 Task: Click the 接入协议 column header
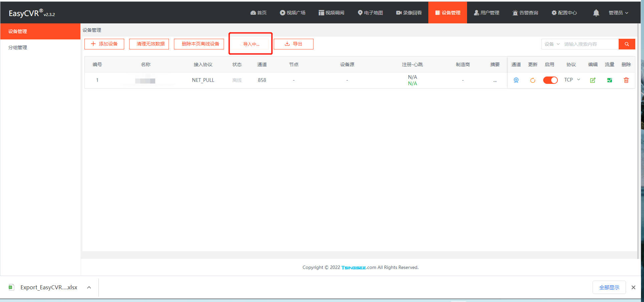click(x=203, y=64)
